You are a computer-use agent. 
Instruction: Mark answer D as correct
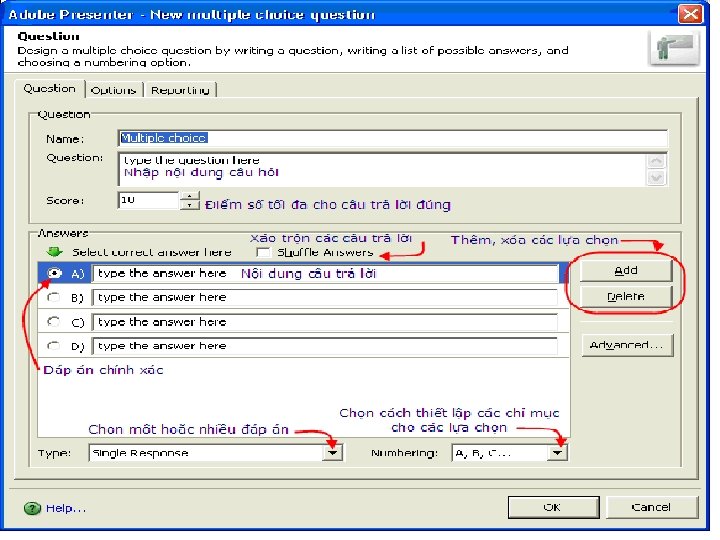click(54, 345)
